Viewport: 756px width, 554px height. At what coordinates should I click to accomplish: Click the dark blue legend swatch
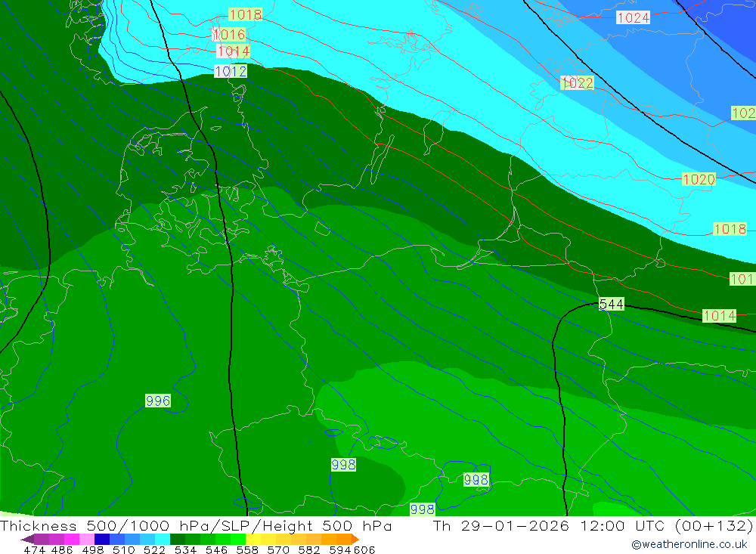click(x=102, y=539)
